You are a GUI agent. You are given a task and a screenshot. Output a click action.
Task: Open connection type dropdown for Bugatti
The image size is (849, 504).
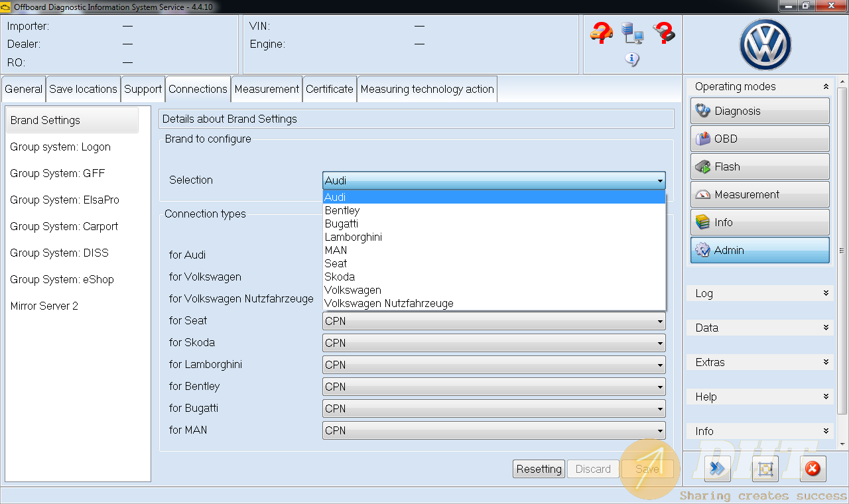pos(493,409)
